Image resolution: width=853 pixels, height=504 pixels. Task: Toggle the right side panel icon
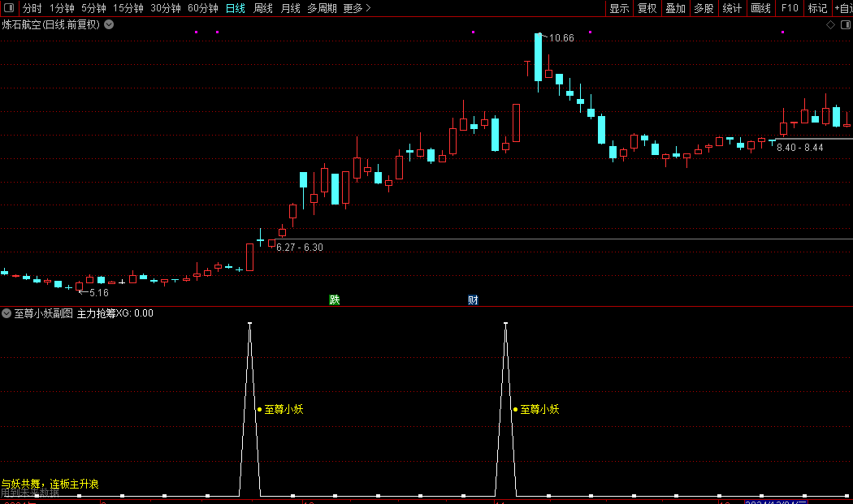tap(846, 25)
